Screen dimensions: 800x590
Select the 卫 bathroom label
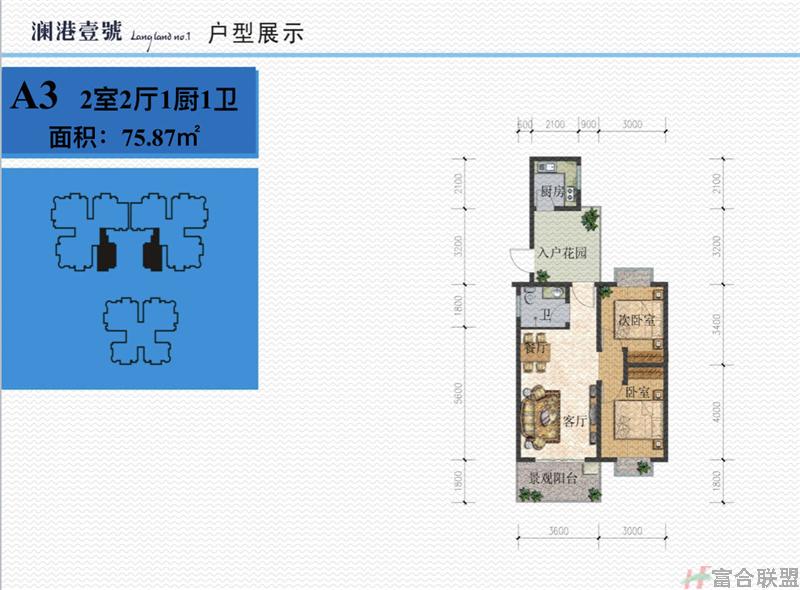545,316
